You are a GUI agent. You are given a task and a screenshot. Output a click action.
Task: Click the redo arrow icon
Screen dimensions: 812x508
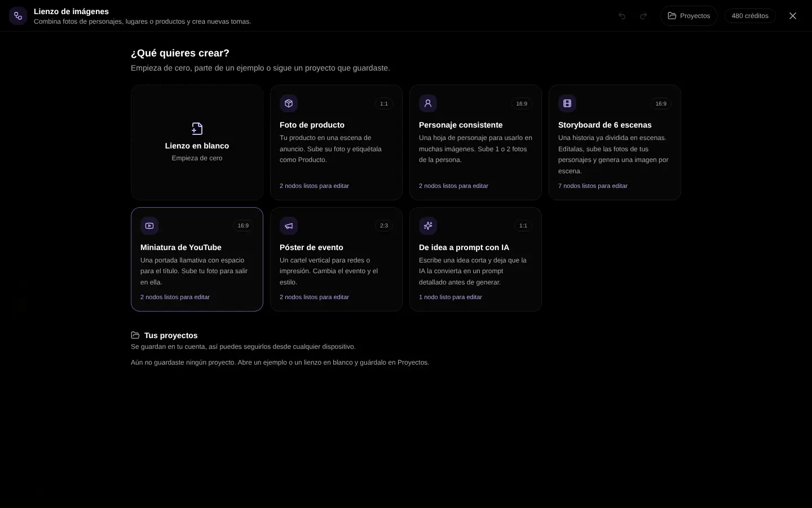pos(643,16)
